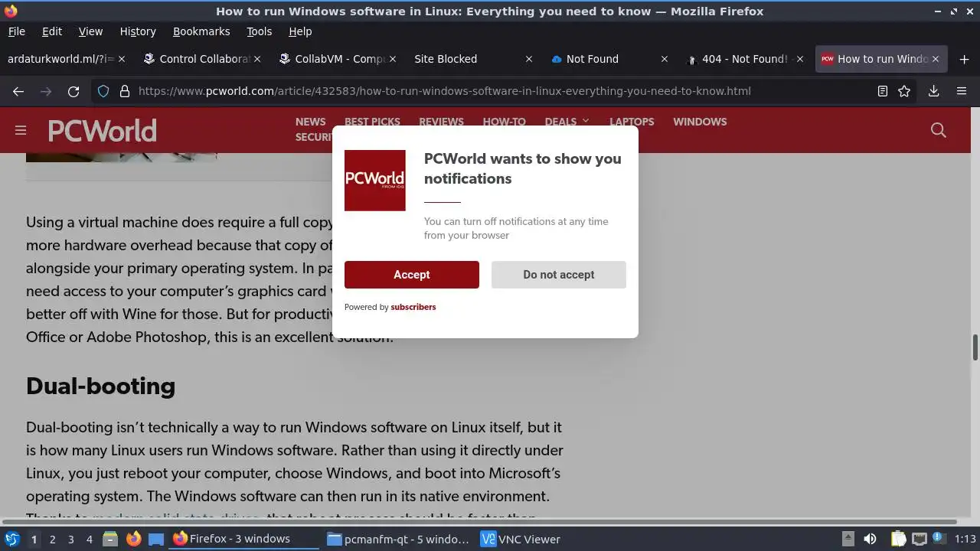
Task: Show site security padlock info
Action: coord(125,91)
